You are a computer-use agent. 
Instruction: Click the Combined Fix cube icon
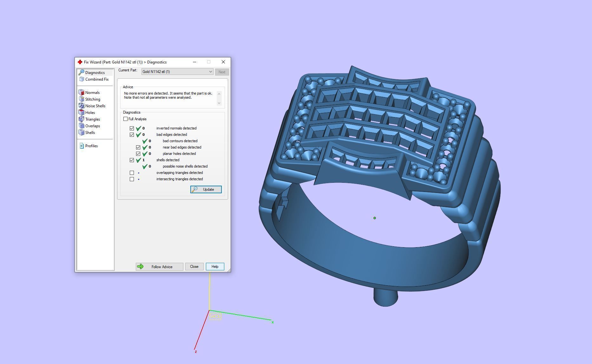(82, 79)
